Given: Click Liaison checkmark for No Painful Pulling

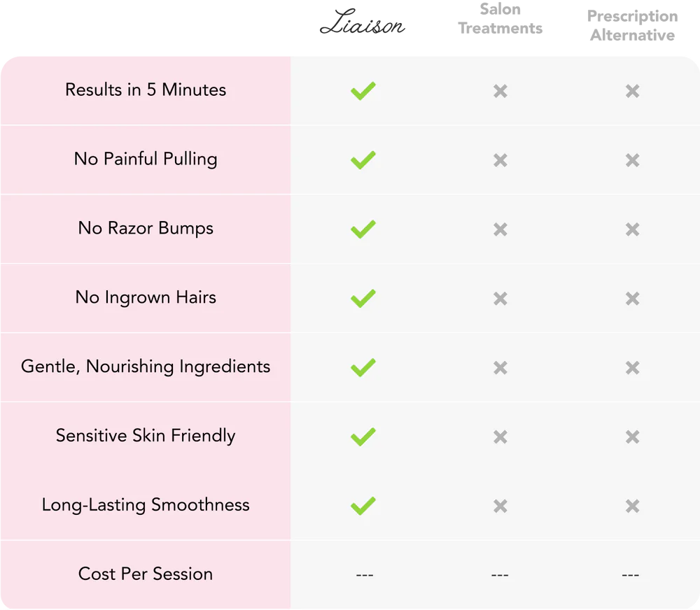Looking at the screenshot, I should click(x=363, y=160).
